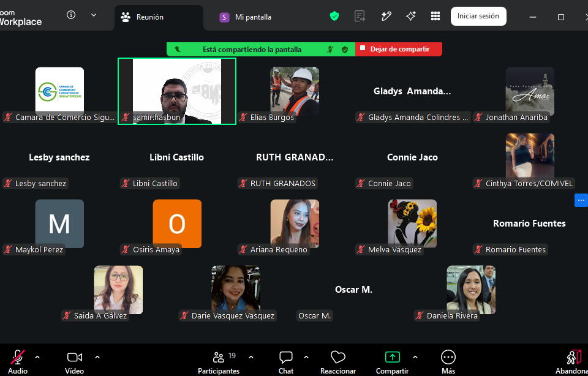The height and width of the screenshot is (376, 588).
Task: Click the Iniciar sesión button
Action: (478, 16)
